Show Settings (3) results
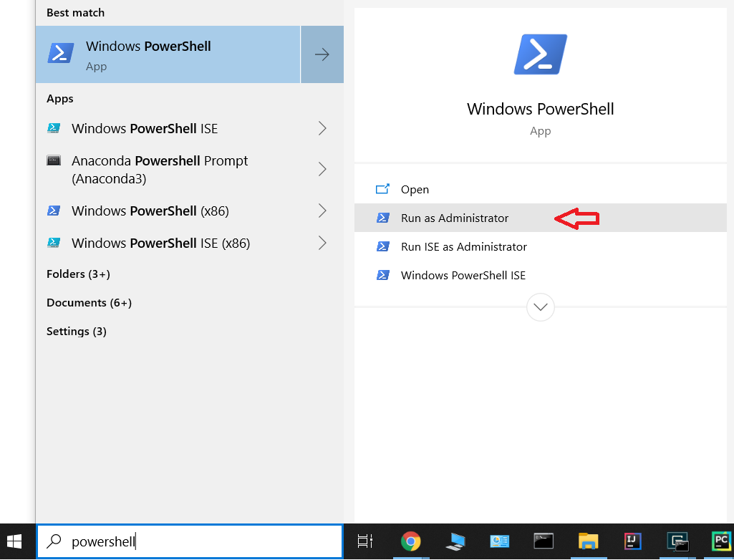 77,332
